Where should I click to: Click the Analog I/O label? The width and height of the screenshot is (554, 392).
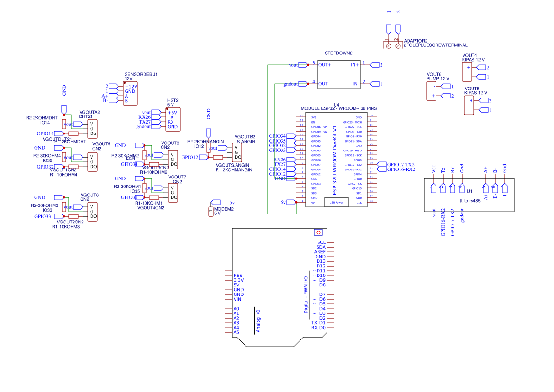[258, 321]
